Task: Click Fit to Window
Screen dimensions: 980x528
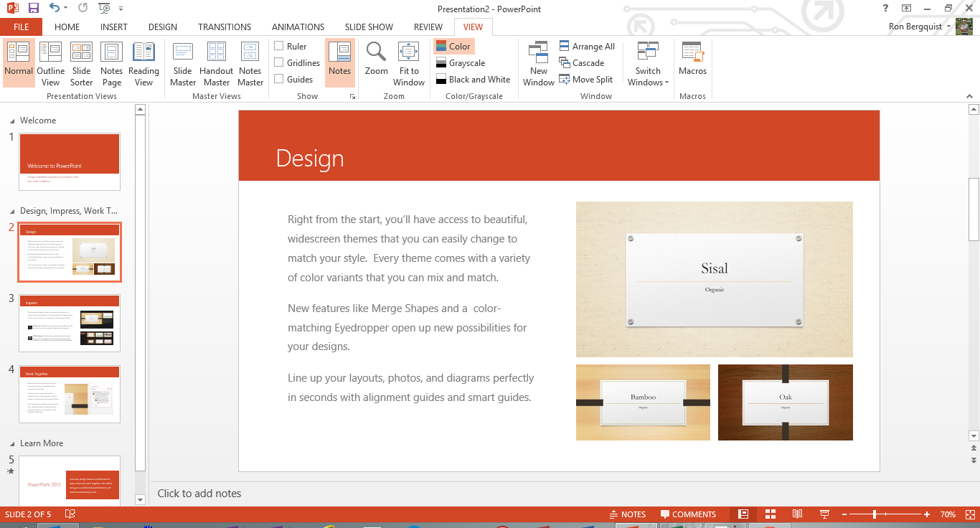Action: pyautogui.click(x=409, y=63)
